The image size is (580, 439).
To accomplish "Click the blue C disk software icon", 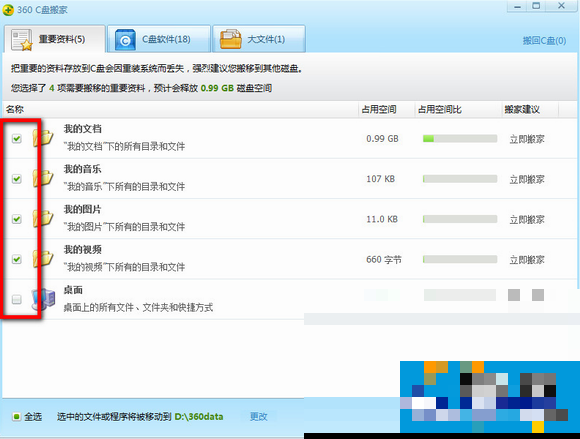I will click(125, 40).
